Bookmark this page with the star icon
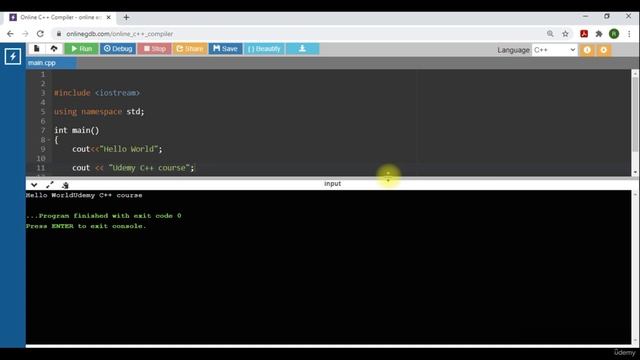Viewport: 640px width, 360px height. point(565,34)
